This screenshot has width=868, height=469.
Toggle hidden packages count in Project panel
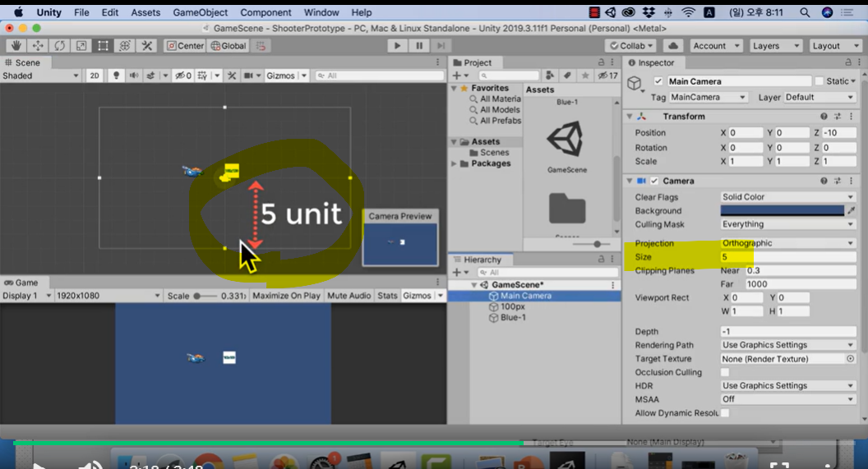[607, 76]
